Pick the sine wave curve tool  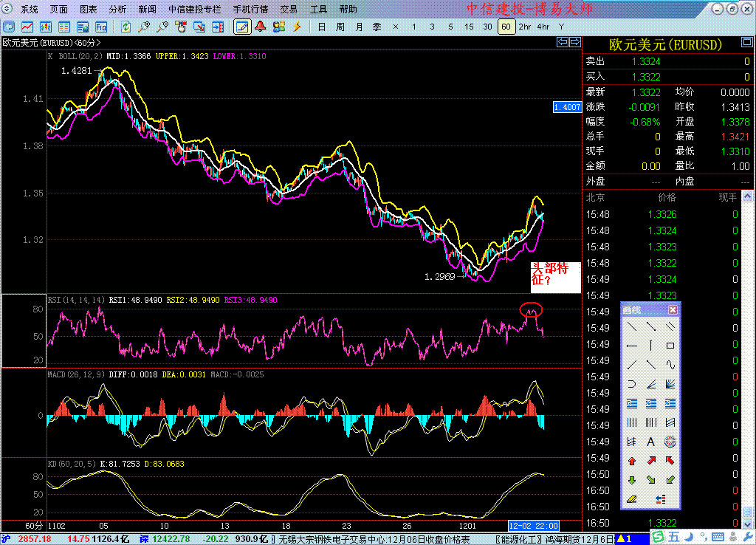[x=670, y=364]
